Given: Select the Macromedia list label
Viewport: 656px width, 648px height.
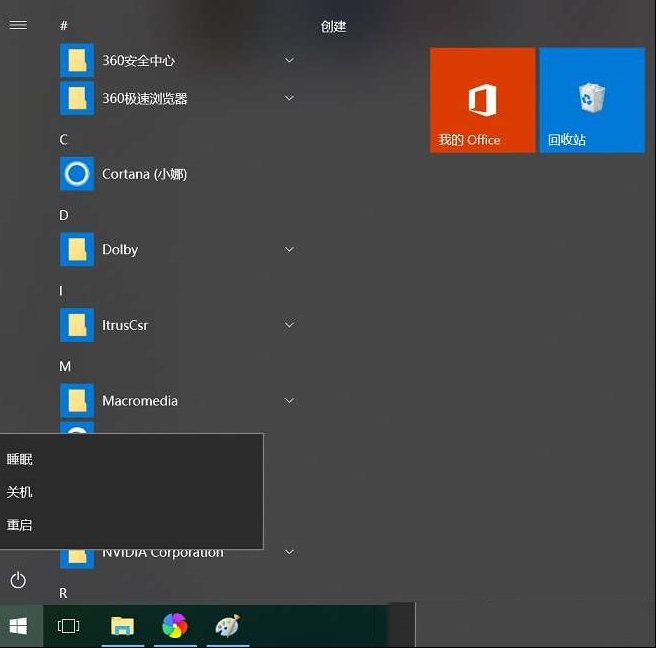Looking at the screenshot, I should click(140, 401).
